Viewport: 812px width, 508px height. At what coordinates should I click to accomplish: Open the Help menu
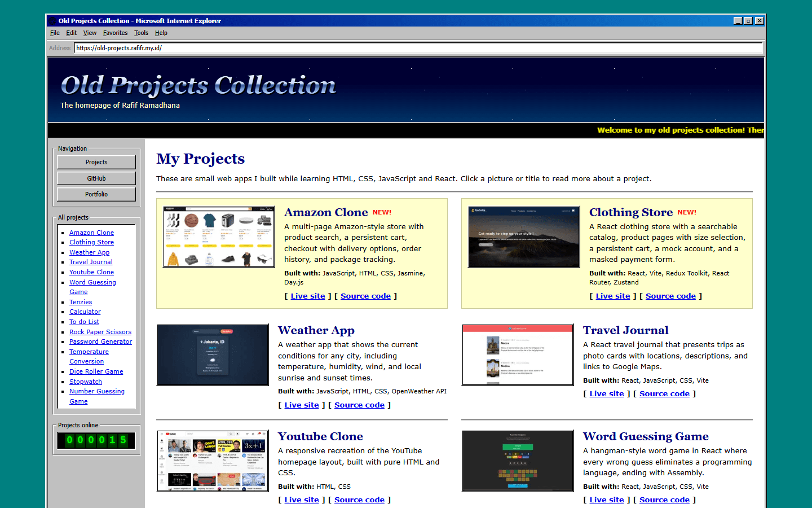tap(161, 33)
